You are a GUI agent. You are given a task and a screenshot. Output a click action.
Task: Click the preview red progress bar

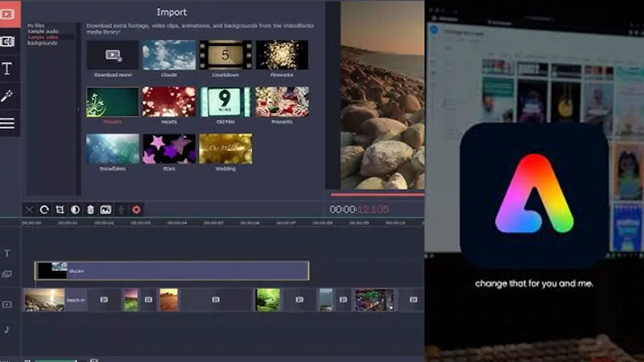tap(377, 195)
